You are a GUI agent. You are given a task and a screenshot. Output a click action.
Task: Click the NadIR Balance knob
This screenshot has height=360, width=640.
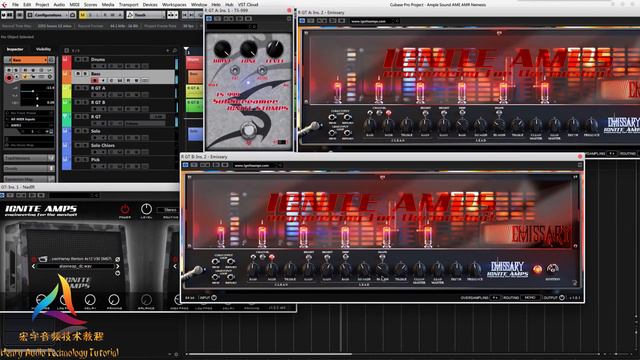[x=146, y=300]
